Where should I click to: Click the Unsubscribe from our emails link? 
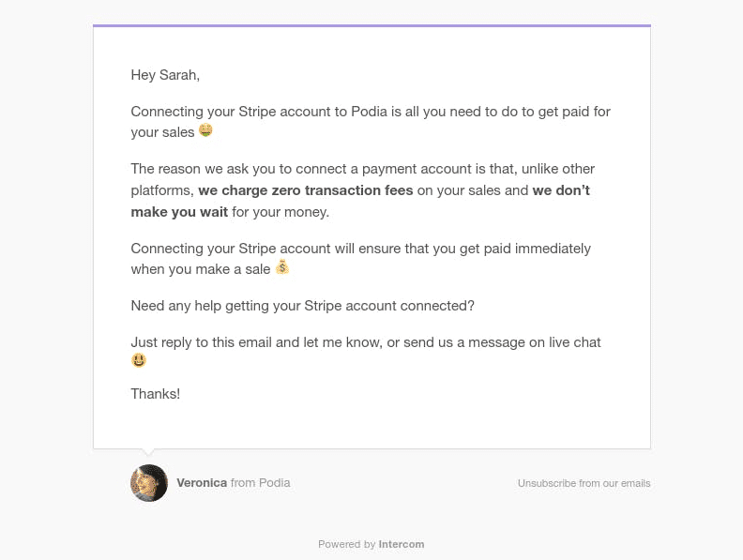point(584,483)
